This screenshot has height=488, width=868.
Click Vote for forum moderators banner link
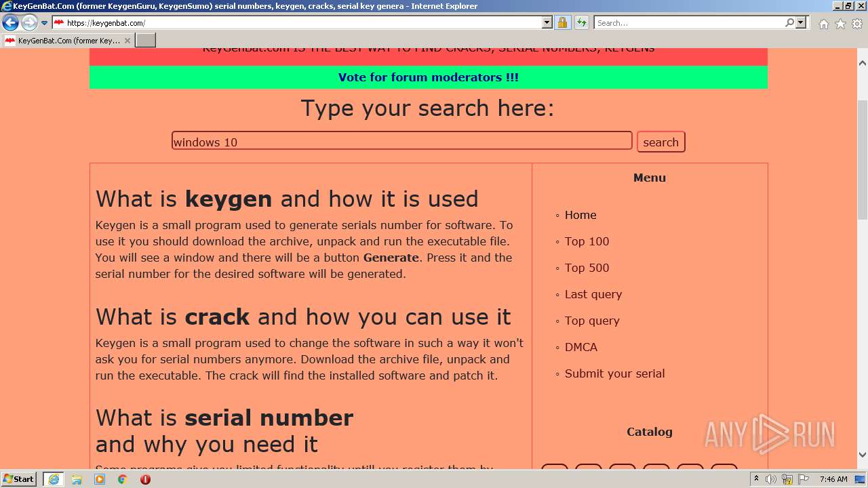[x=429, y=77]
